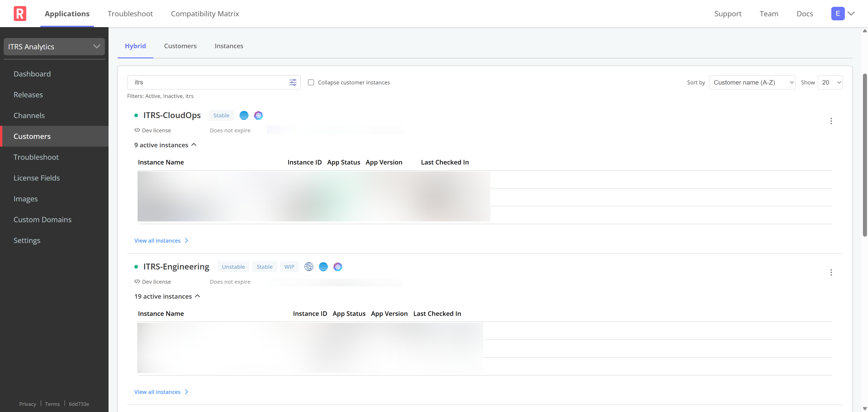
Task: Click the Compatibility Matrix top link
Action: pos(205,14)
